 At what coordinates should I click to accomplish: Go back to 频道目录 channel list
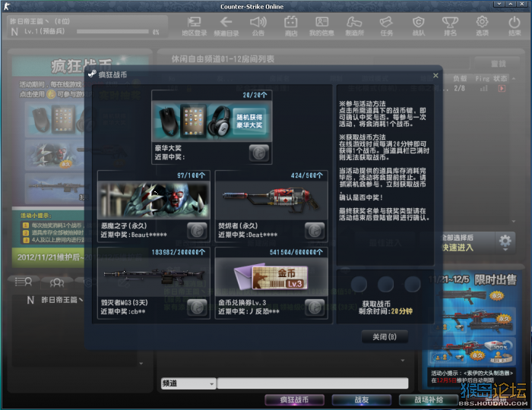click(x=226, y=26)
